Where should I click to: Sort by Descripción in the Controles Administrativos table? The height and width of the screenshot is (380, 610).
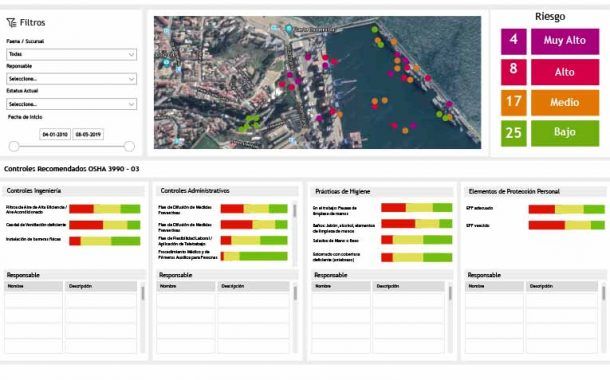pyautogui.click(x=253, y=286)
